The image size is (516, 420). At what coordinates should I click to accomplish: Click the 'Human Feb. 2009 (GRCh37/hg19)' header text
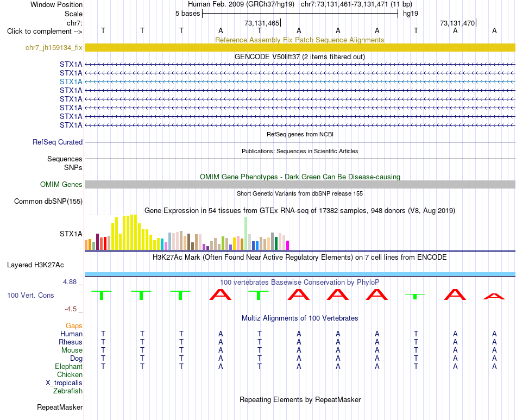(241, 4)
